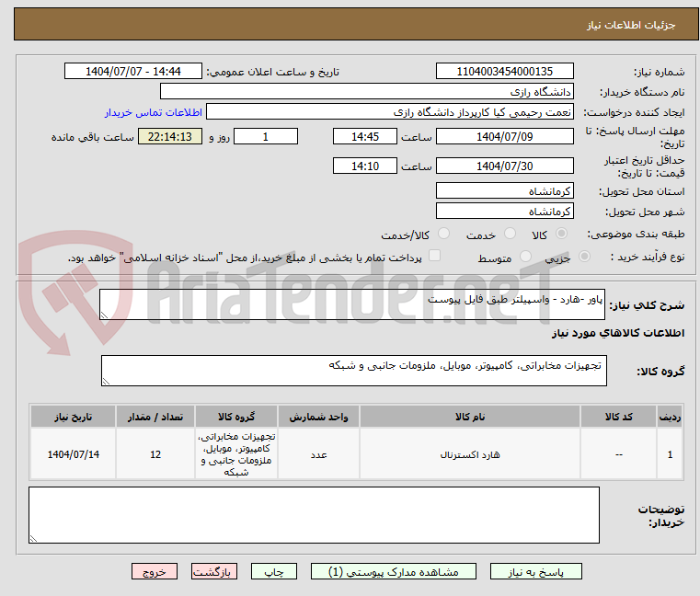Click the گروه کالا column header in table
This screenshot has height=596, width=700.
point(236,417)
